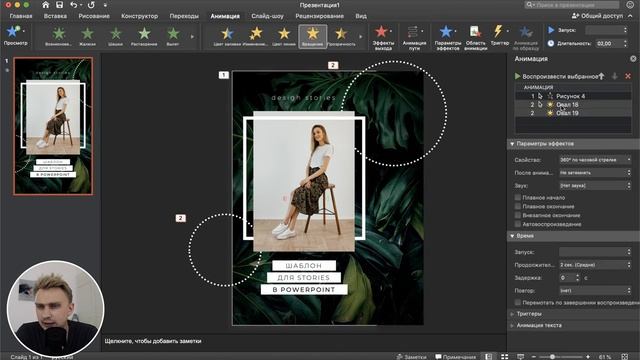This screenshot has height=360, width=640.
Task: Open the Триггер lightning menu
Action: click(500, 35)
